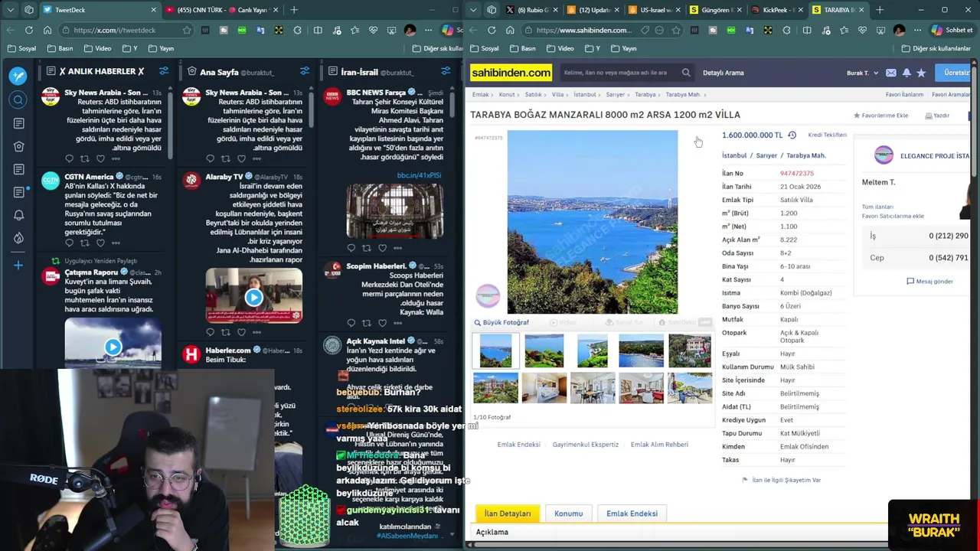This screenshot has width=980, height=551.
Task: Click Favorilerime Ekle
Action: (x=880, y=116)
